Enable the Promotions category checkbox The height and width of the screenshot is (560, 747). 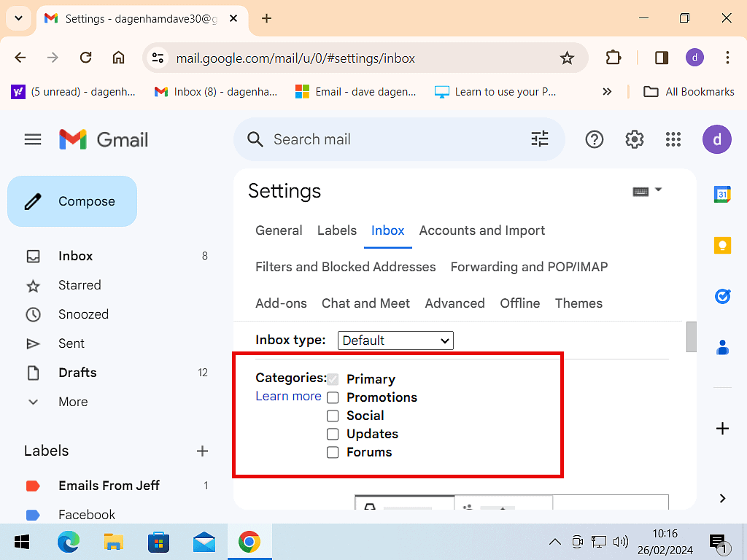(x=333, y=397)
